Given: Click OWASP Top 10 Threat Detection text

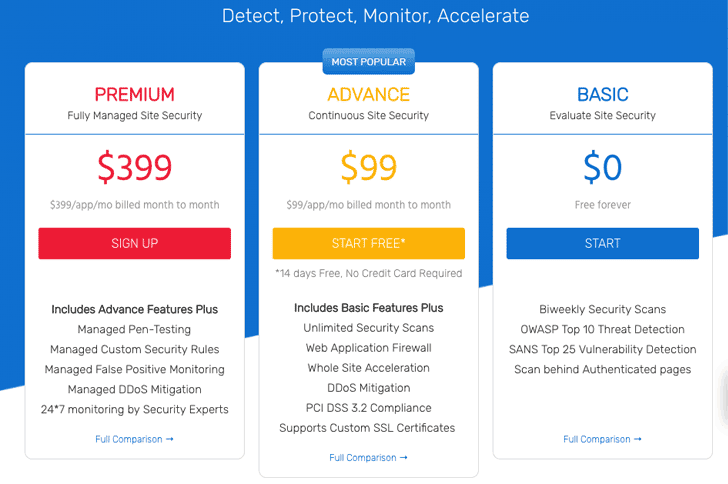Looking at the screenshot, I should tap(602, 329).
